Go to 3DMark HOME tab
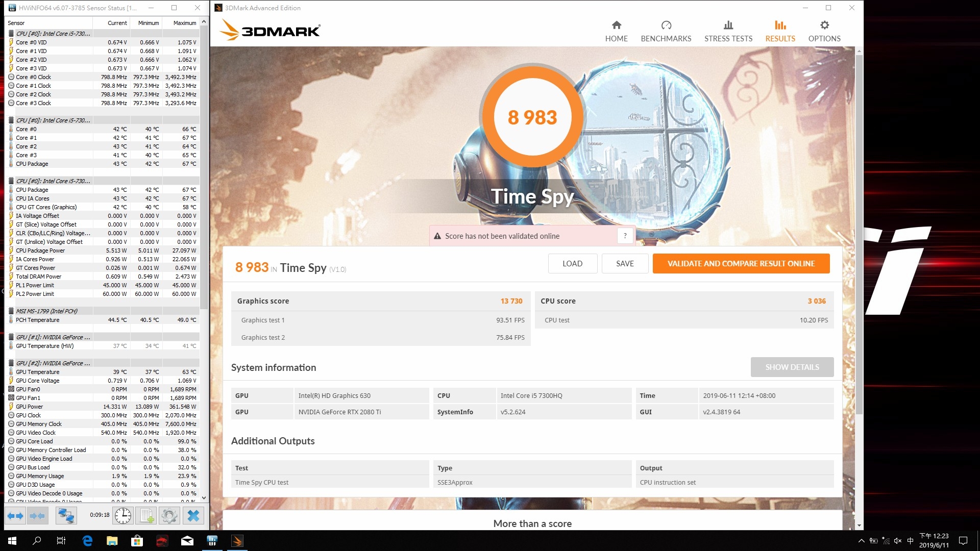This screenshot has width=980, height=551. click(x=616, y=31)
